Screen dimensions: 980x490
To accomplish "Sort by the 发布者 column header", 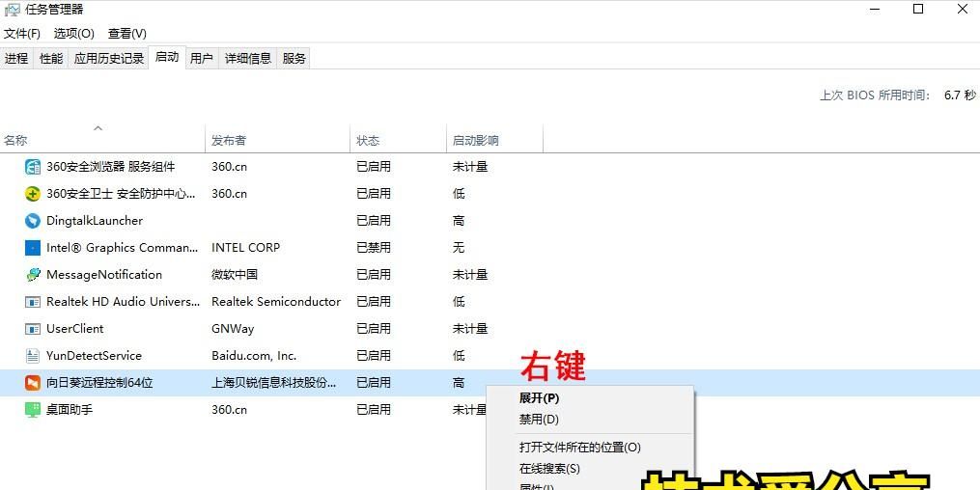I will point(277,141).
